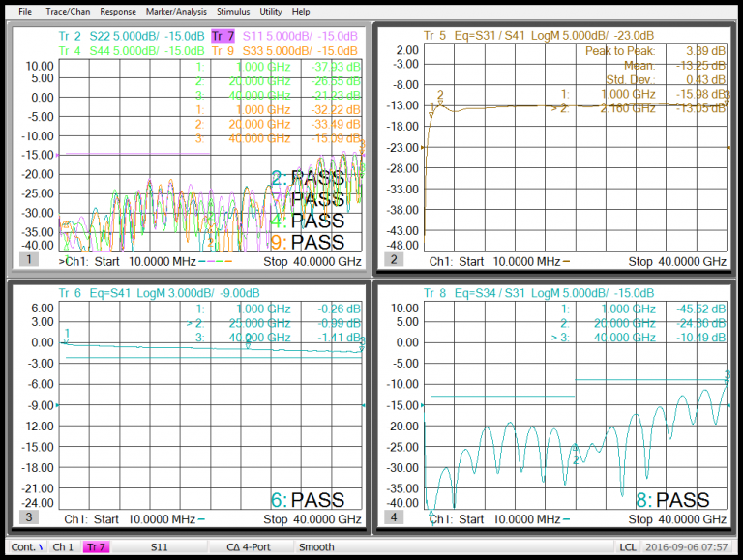
Task: Click 6: PASS limit test result
Action: [308, 500]
